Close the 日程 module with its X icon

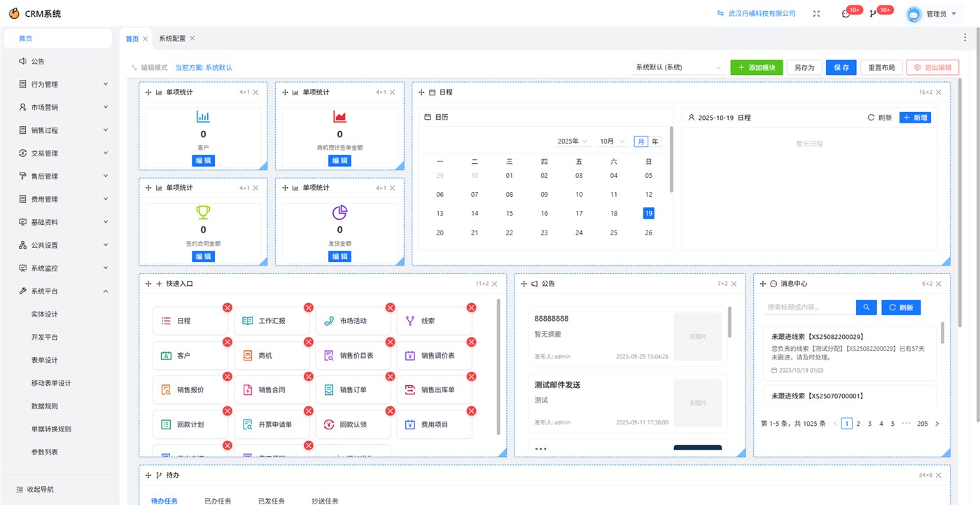click(939, 92)
